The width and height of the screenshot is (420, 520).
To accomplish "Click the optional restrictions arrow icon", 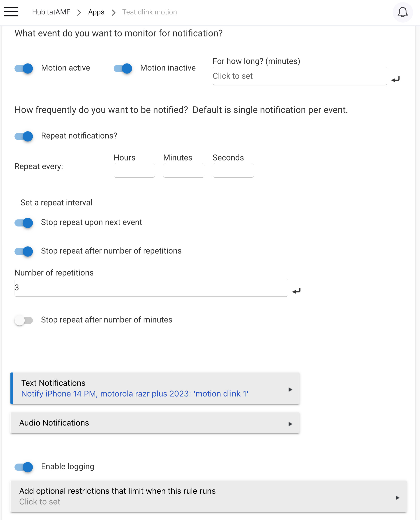I will pos(397,498).
